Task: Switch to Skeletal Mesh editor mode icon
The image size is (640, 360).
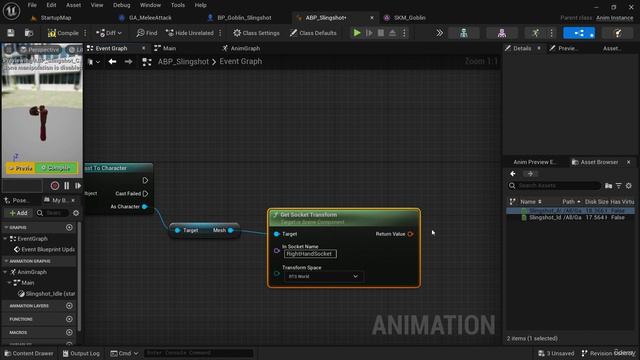Action: click(502, 33)
